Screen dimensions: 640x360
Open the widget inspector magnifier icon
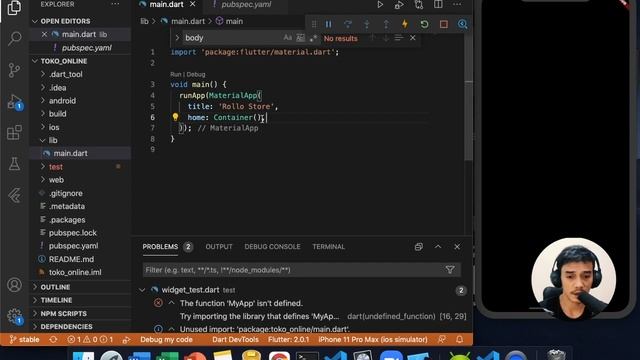pyautogui.click(x=462, y=24)
